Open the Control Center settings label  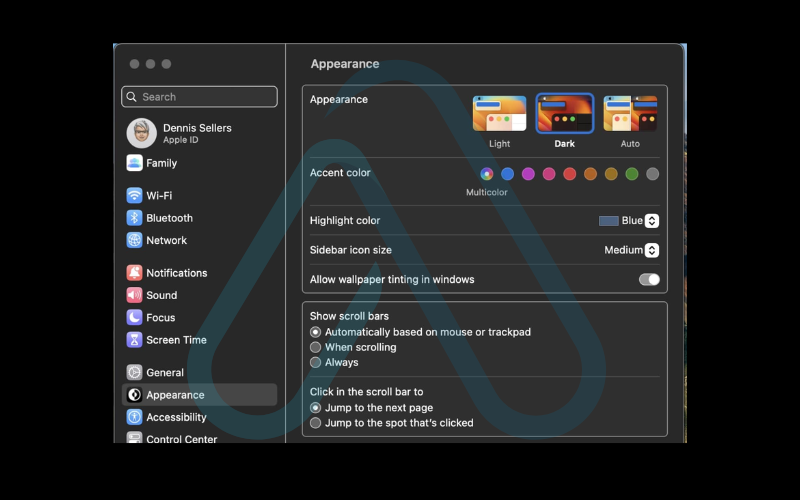click(x=181, y=439)
